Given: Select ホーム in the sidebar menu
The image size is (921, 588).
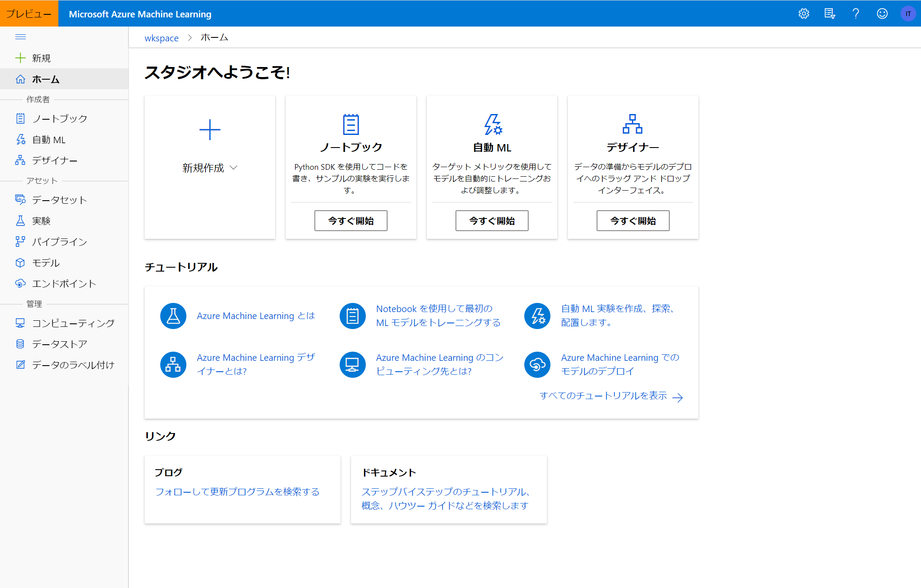Looking at the screenshot, I should point(64,79).
